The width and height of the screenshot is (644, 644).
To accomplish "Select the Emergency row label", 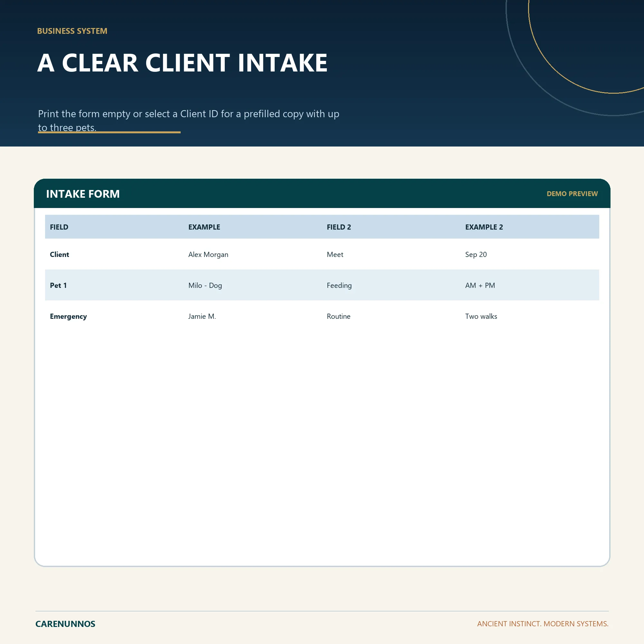I will click(68, 316).
